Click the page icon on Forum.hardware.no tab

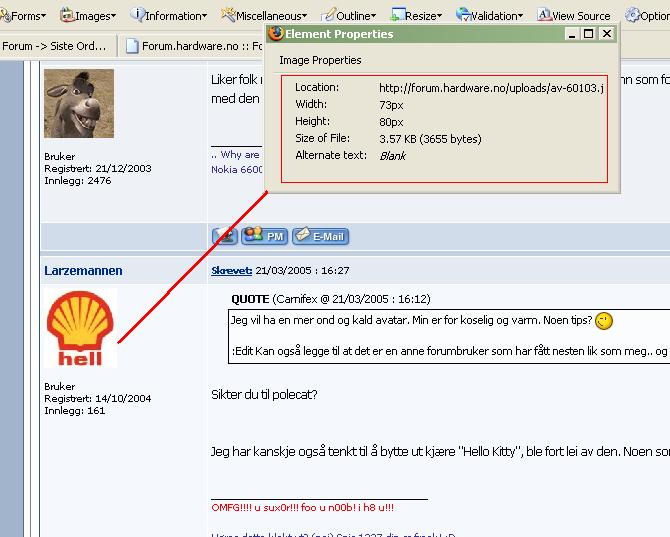click(x=132, y=46)
